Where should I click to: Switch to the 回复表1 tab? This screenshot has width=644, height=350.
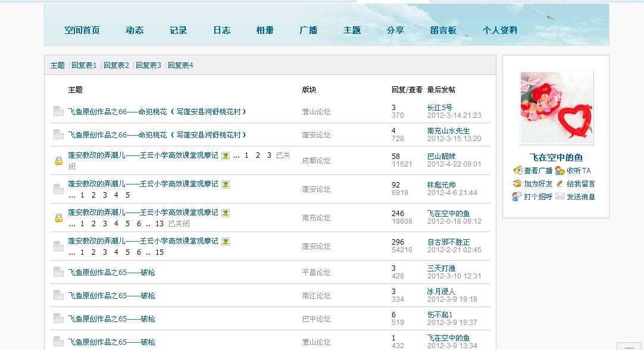click(x=84, y=65)
